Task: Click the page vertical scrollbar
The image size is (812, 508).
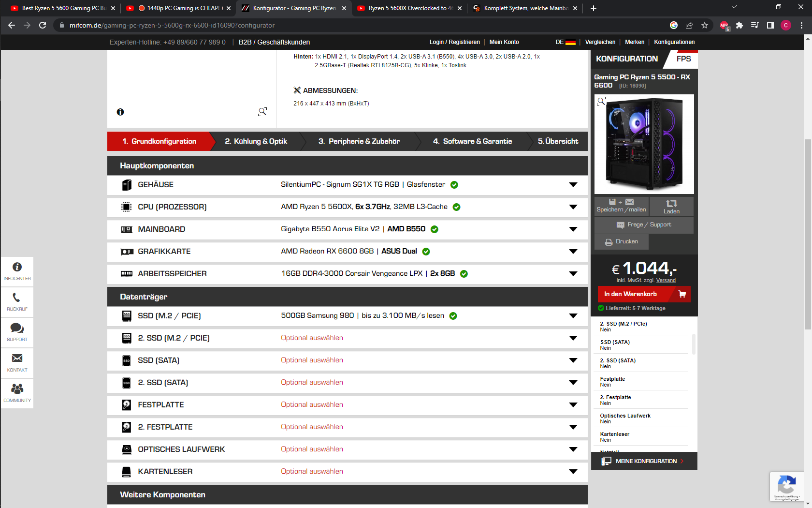Action: (x=808, y=234)
